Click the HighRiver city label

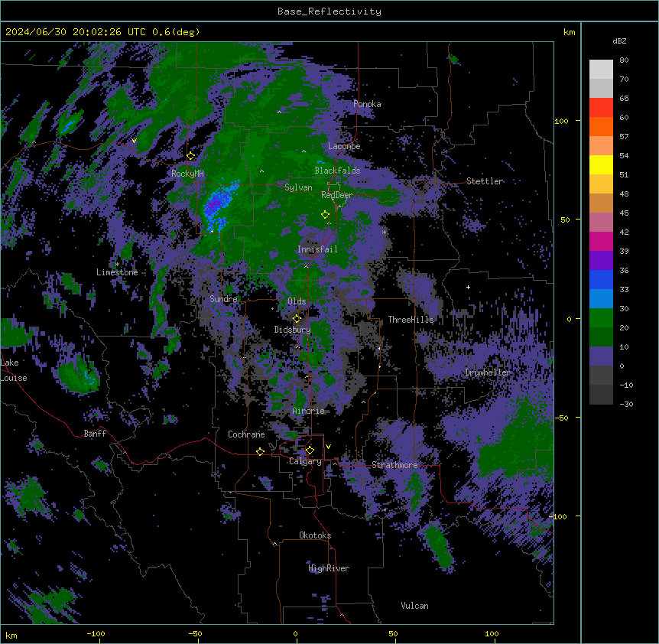pos(329,568)
